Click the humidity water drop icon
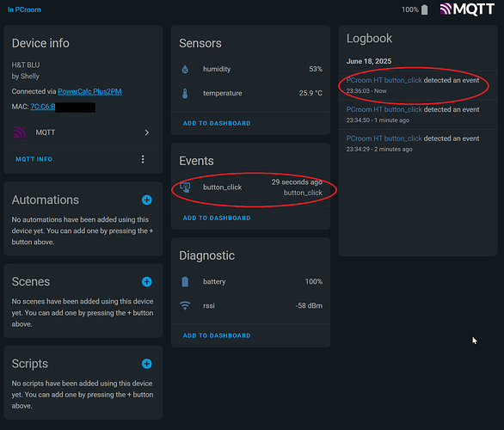The image size is (504, 430). (185, 69)
